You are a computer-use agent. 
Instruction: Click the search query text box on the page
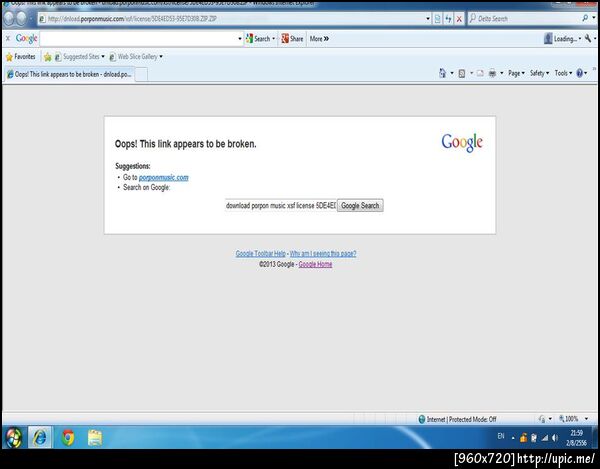pos(280,205)
